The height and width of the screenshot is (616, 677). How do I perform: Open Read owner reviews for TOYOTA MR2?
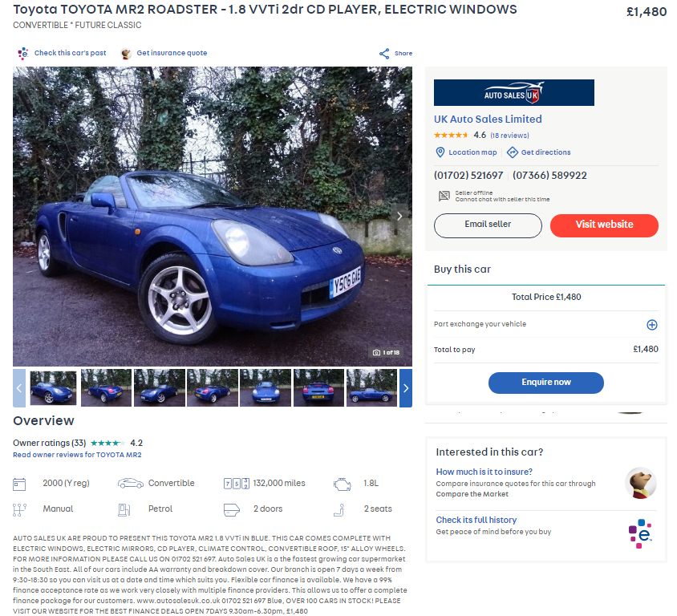pos(77,455)
